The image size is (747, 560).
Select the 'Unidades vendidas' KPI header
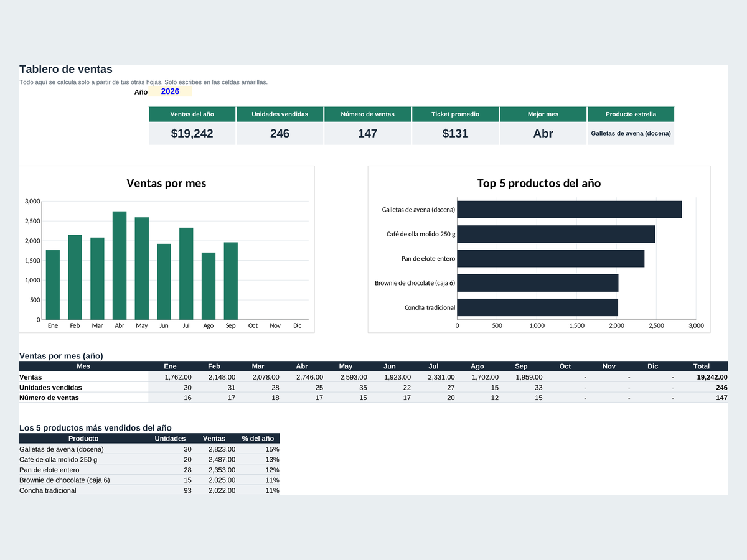pos(280,114)
